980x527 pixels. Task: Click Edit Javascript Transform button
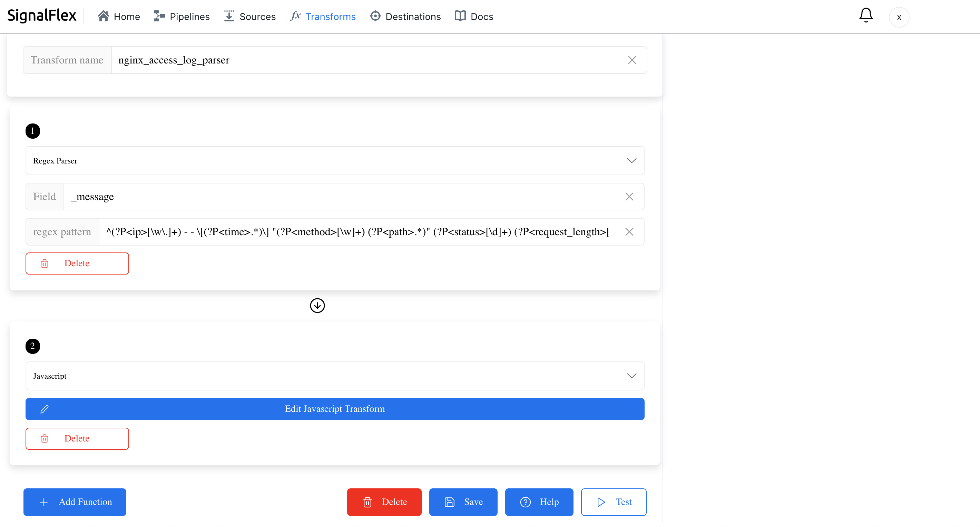coord(335,409)
